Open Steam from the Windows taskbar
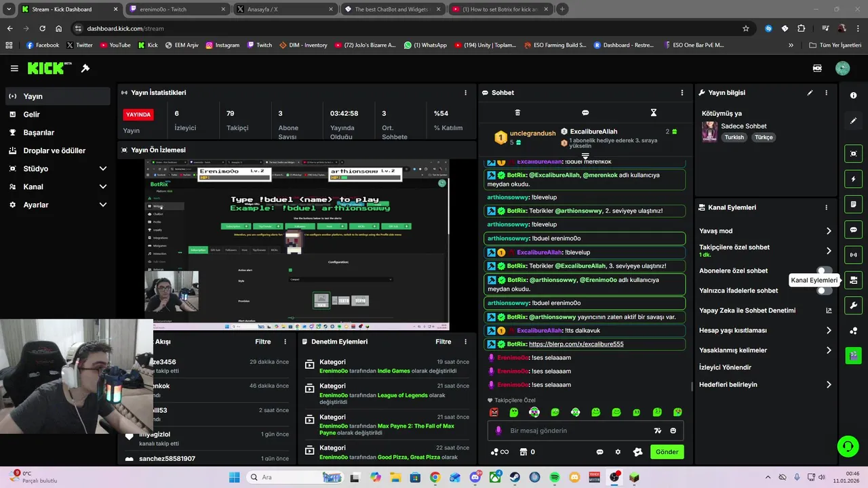 pyautogui.click(x=515, y=477)
